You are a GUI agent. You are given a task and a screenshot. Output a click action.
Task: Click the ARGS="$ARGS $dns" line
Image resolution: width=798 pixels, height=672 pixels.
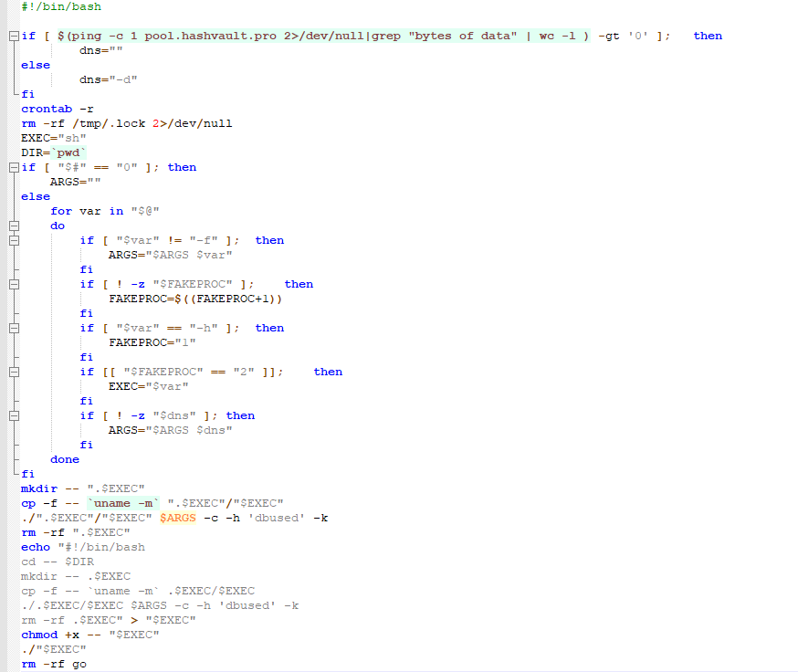point(171,430)
